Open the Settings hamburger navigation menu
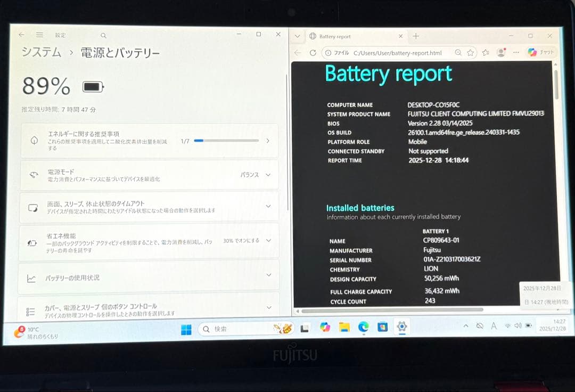Image resolution: width=575 pixels, height=392 pixels. click(39, 35)
